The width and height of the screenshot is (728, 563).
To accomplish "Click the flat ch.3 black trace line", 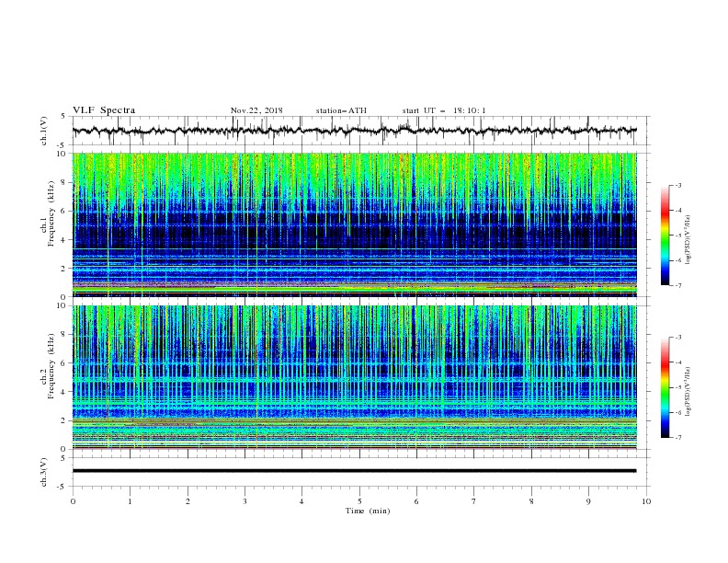I will pos(354,471).
